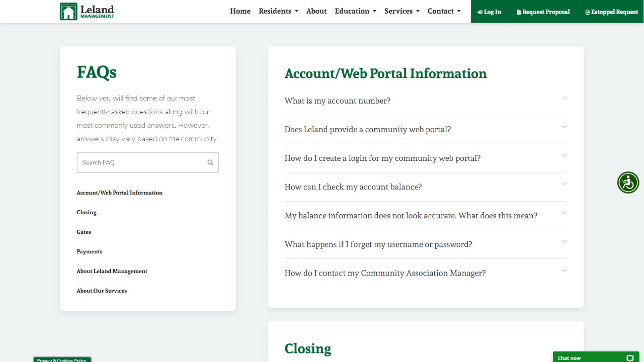The height and width of the screenshot is (362, 644).
Task: Open the Estoppel Request link
Action: pyautogui.click(x=611, y=12)
